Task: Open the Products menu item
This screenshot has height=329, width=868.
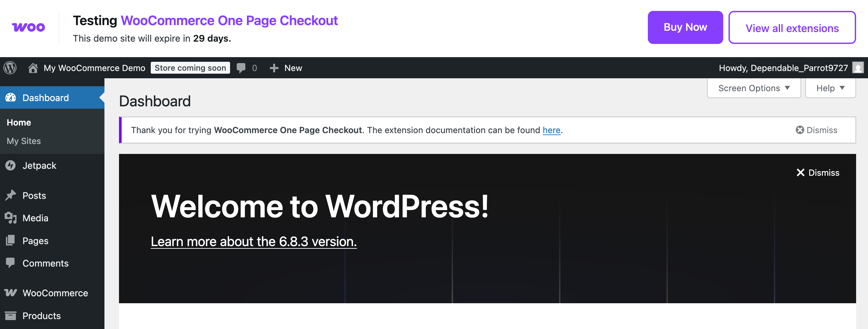Action: 41,315
